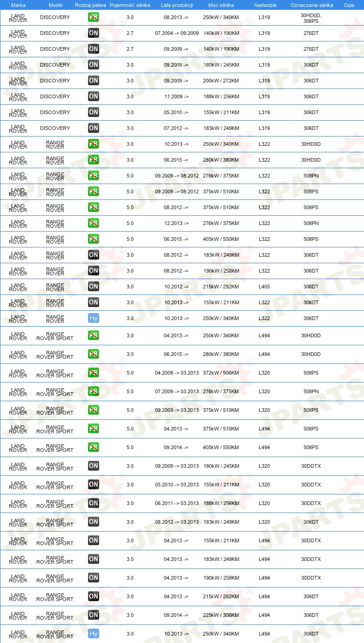Click the Rodzaj paliwa column header
Image resolution: width=364 pixels, height=643 pixels.
pyautogui.click(x=91, y=5)
